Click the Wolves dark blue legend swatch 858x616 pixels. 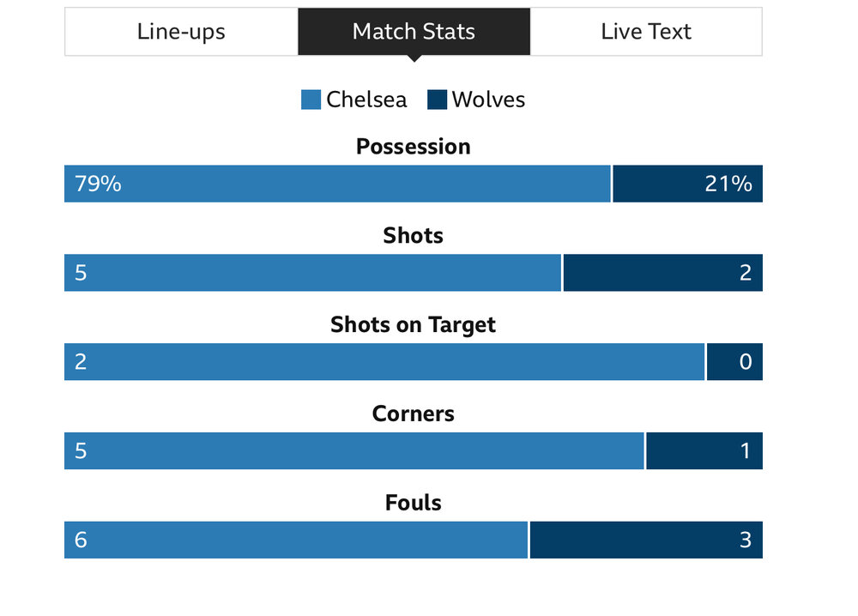pyautogui.click(x=438, y=100)
